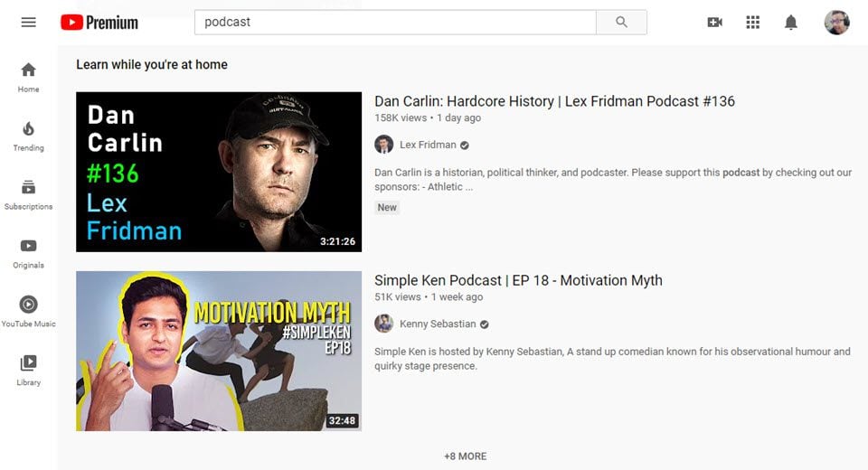Click the search box containing 'podcast'
This screenshot has height=470, width=868.
click(395, 22)
